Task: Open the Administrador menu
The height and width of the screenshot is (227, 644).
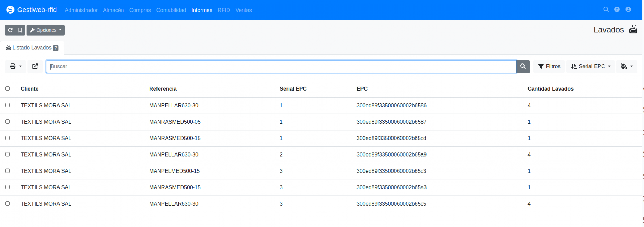Action: [81, 10]
